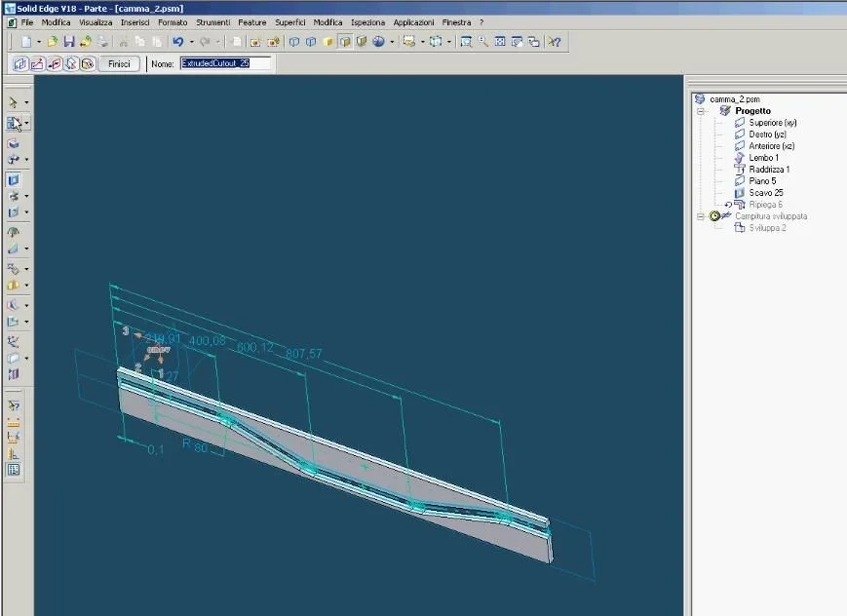
Task: Click the Finisci button
Action: [x=119, y=63]
